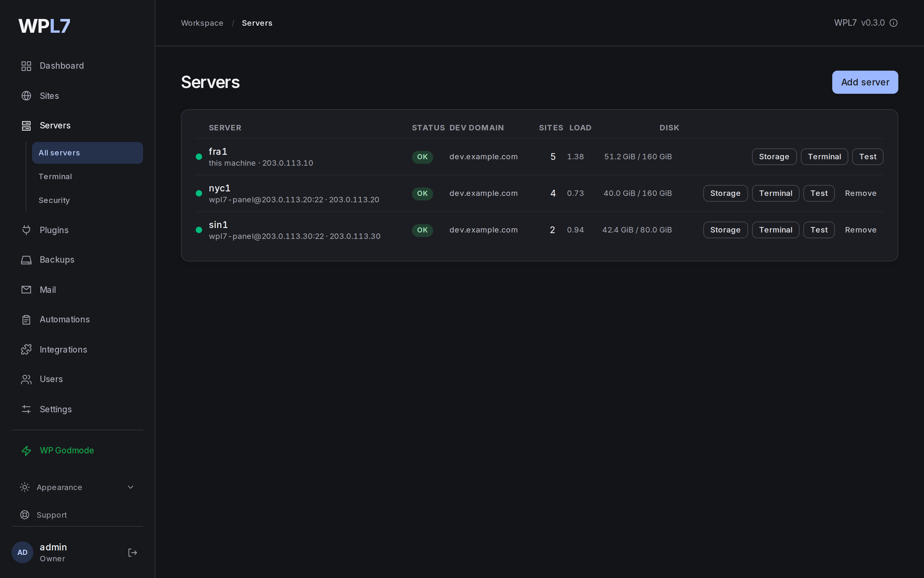Open Storage for sin1
The width and height of the screenshot is (924, 578).
tap(725, 230)
